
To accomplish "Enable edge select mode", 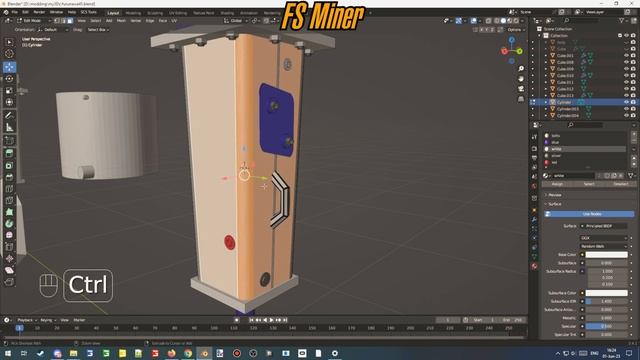I will 64,20.
